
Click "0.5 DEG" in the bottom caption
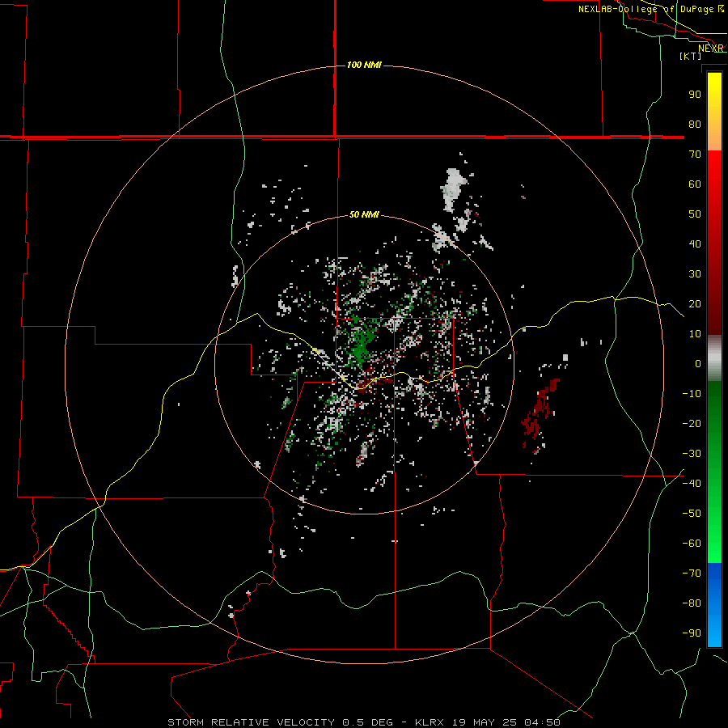[367, 722]
